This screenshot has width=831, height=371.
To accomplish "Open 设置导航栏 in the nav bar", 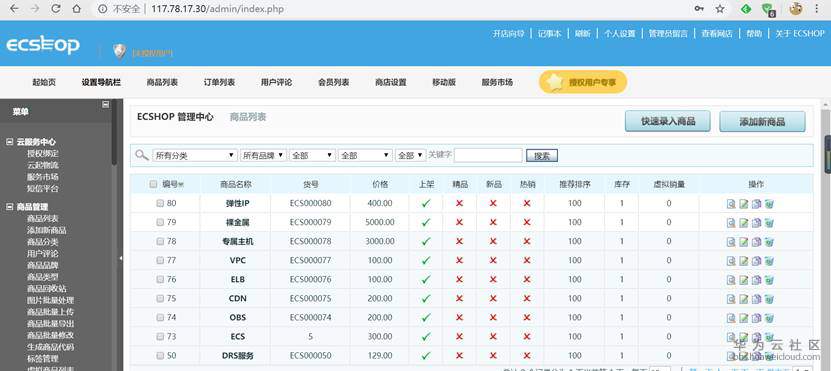I will click(101, 83).
